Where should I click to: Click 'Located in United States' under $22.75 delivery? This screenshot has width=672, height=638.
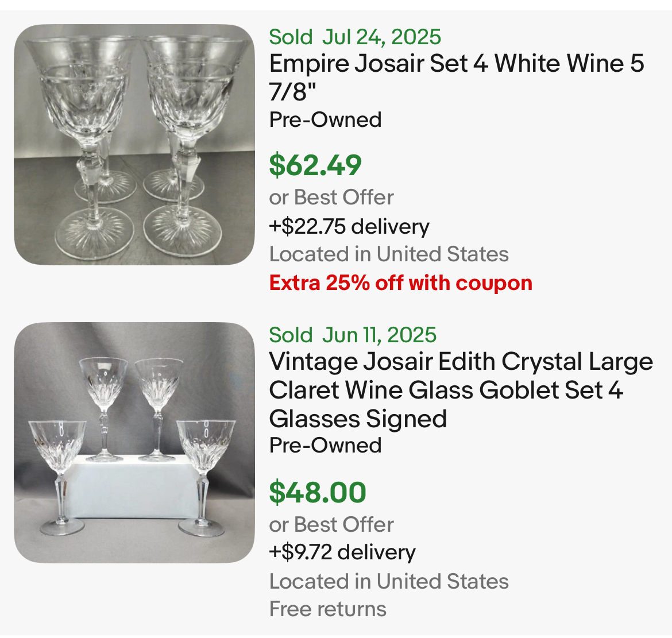(x=389, y=254)
